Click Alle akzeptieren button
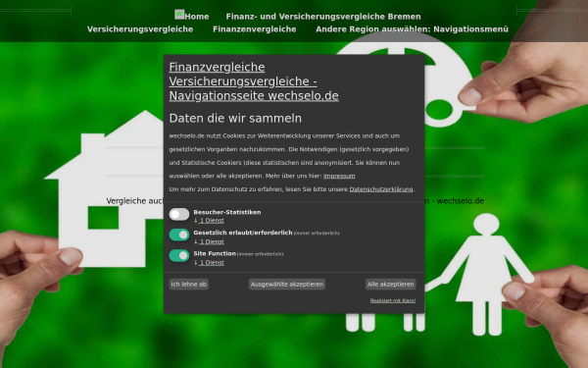 click(390, 285)
